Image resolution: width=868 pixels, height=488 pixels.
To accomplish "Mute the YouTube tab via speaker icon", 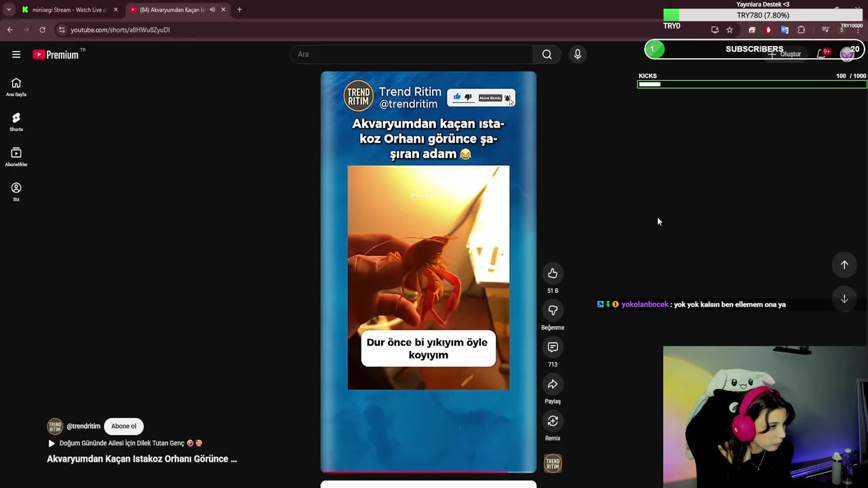I will click(212, 9).
